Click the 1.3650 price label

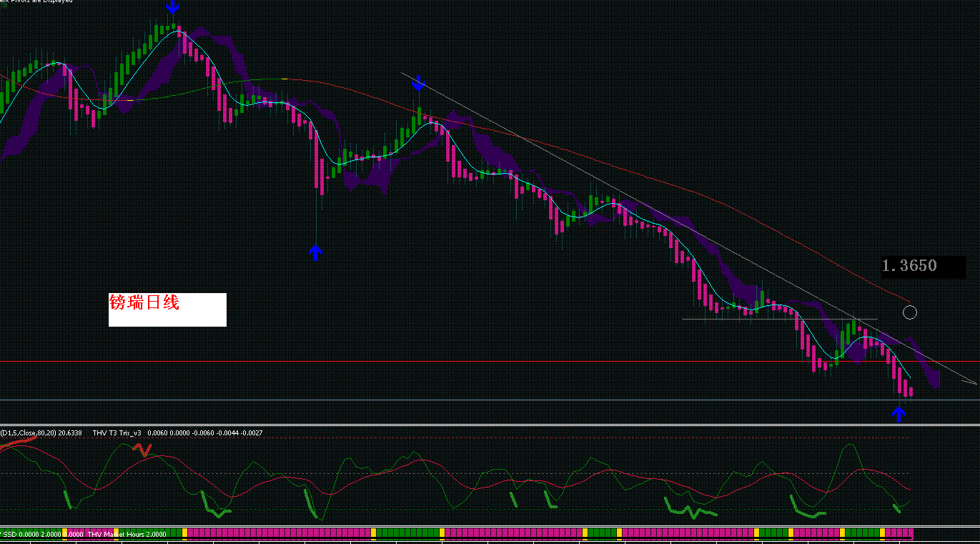[x=909, y=266]
